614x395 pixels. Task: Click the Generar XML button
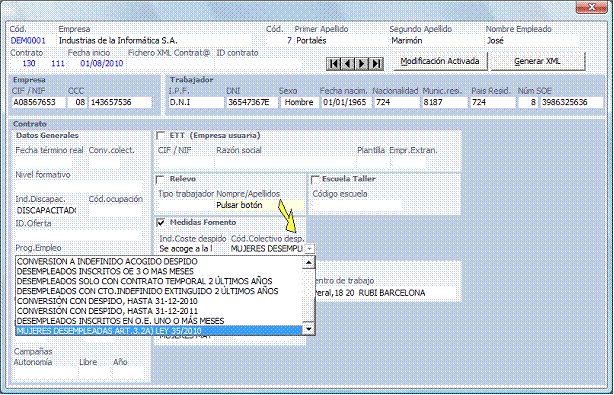(537, 61)
